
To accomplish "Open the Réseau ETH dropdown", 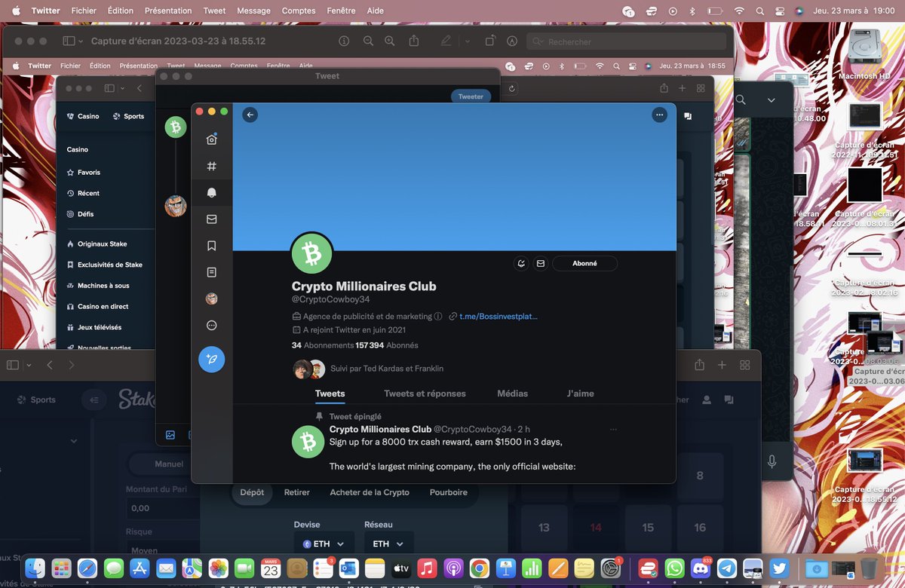I will pyautogui.click(x=388, y=544).
